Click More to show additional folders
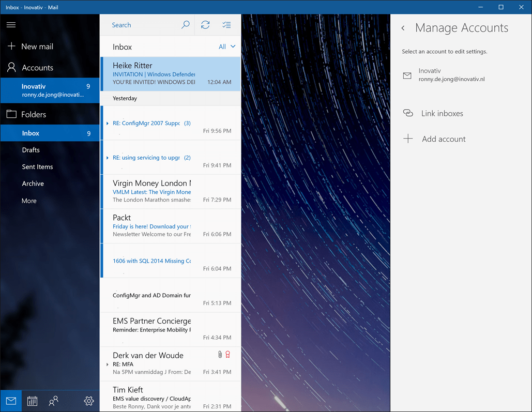 coord(28,201)
